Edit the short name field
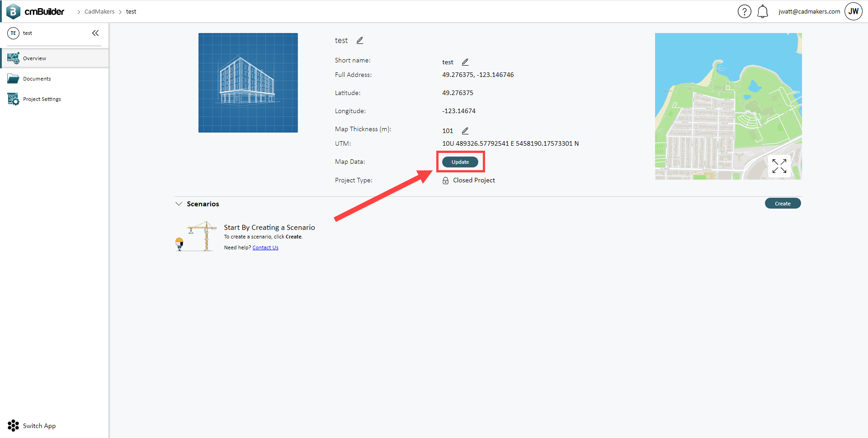Screen dimensions: 868x438 pos(466,62)
